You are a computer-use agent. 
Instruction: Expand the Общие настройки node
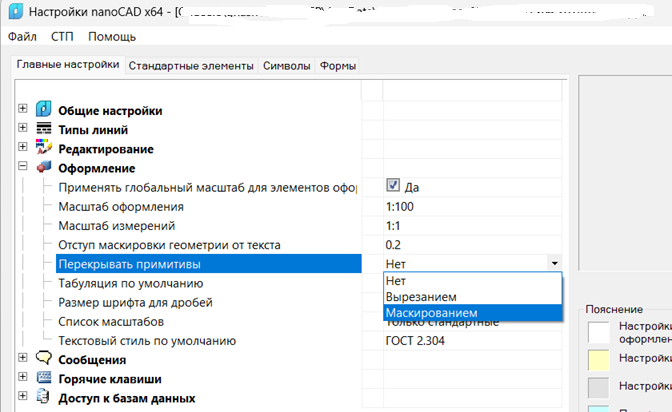(x=23, y=108)
